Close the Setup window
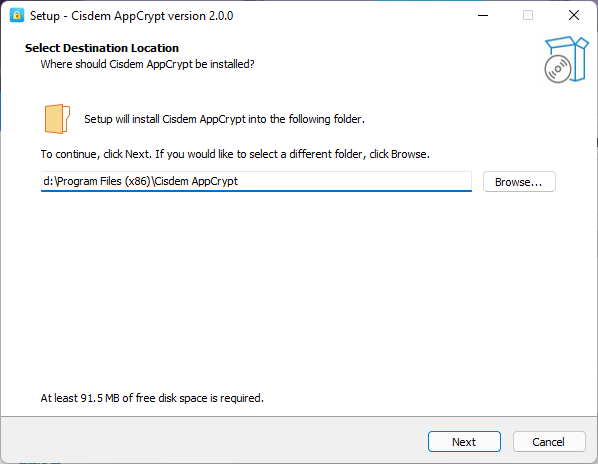The width and height of the screenshot is (598, 464). (x=574, y=15)
